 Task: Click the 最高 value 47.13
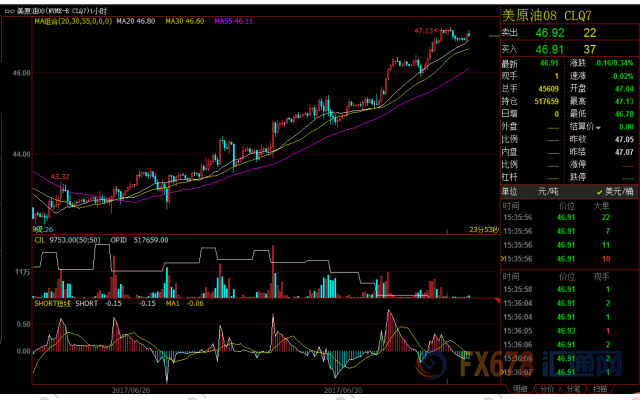624,101
